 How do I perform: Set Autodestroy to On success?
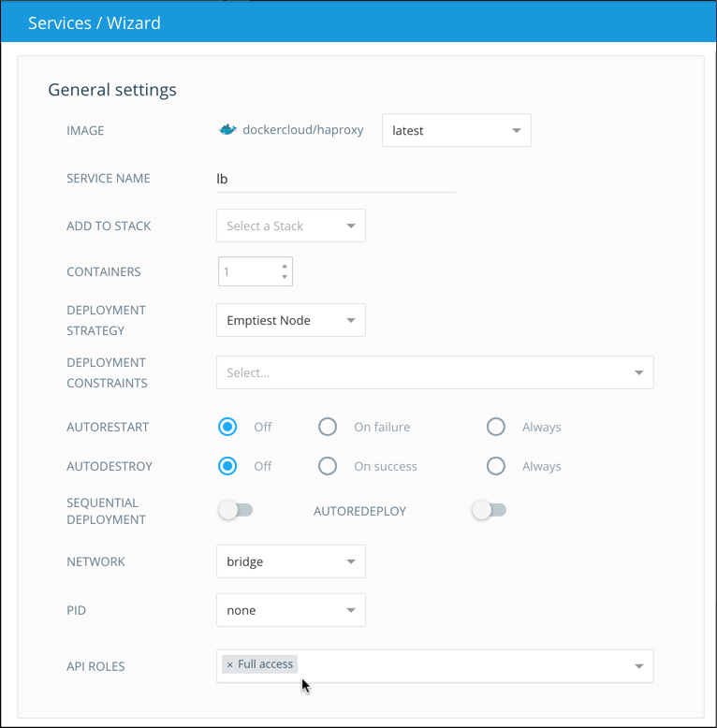click(x=328, y=466)
